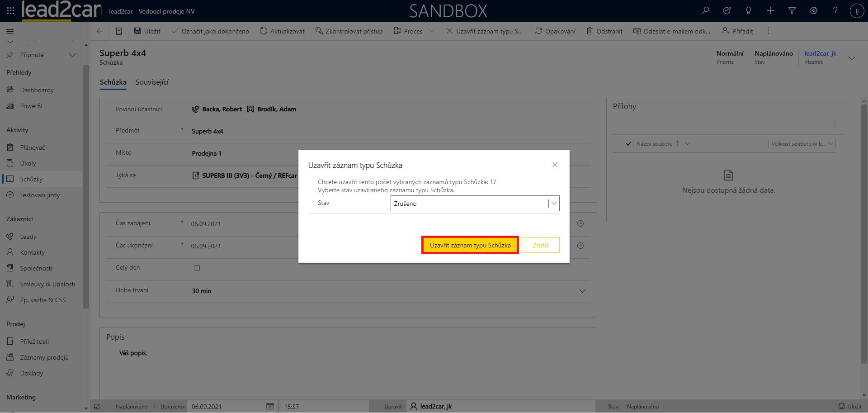
Task: Open the lightbulb assistant icon
Action: click(x=749, y=11)
